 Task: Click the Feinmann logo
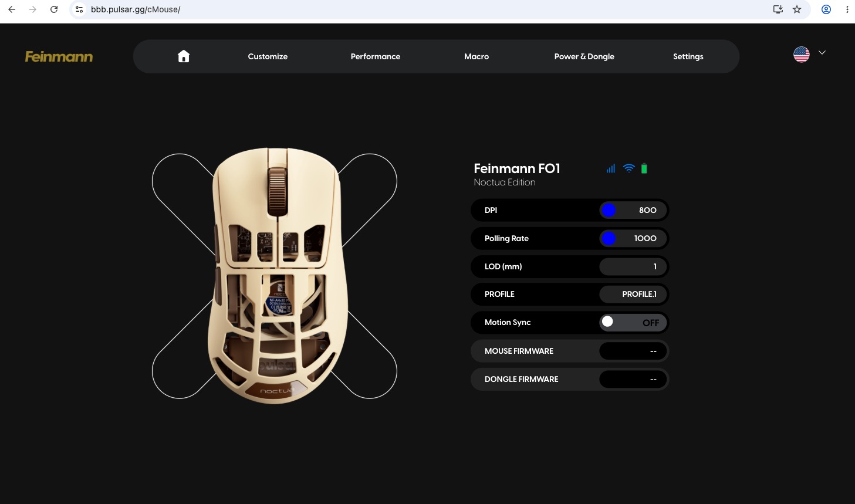[59, 56]
